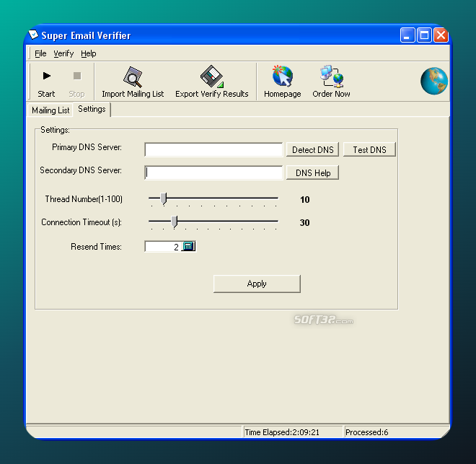
Task: Click the Thread Number slider handle
Action: click(x=164, y=198)
